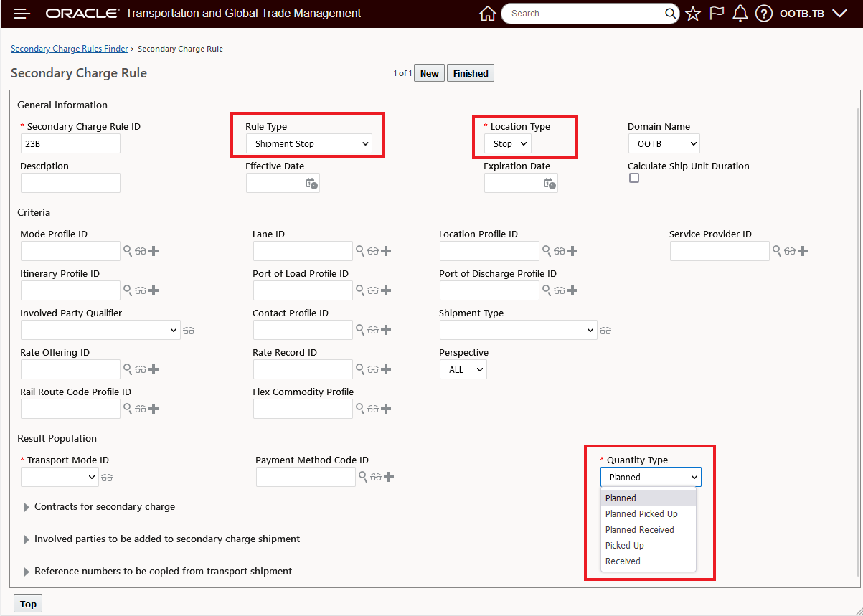Open the hamburger navigation menu

[x=22, y=14]
